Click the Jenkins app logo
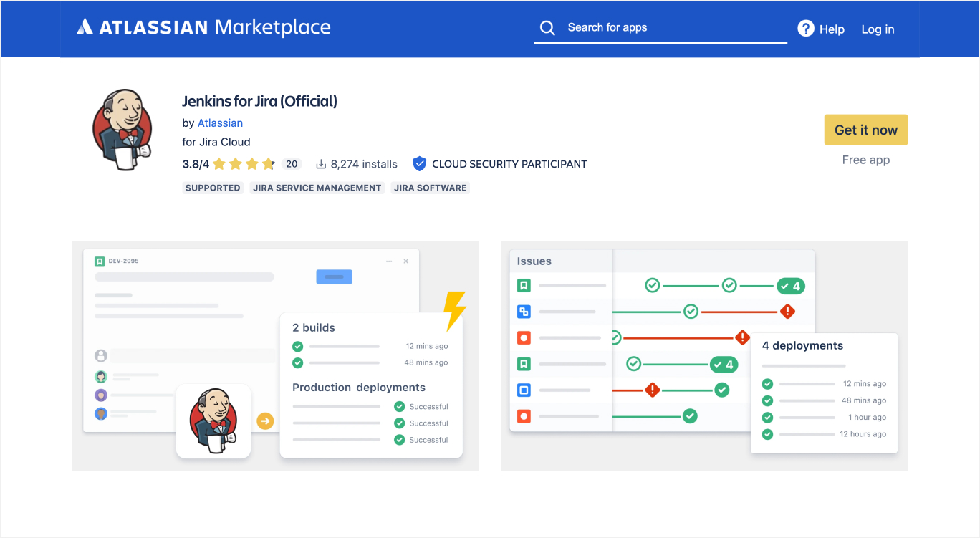 point(123,130)
